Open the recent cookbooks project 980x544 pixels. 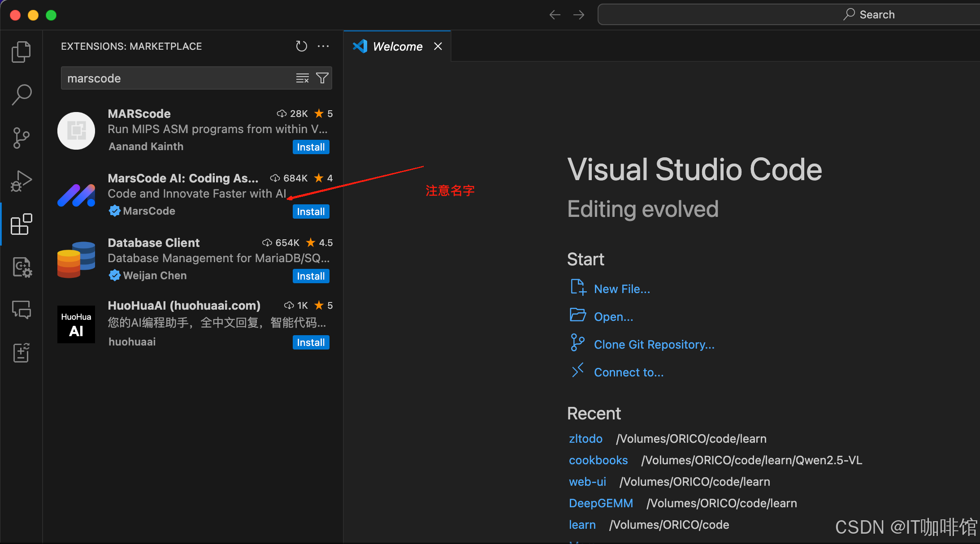[598, 460]
